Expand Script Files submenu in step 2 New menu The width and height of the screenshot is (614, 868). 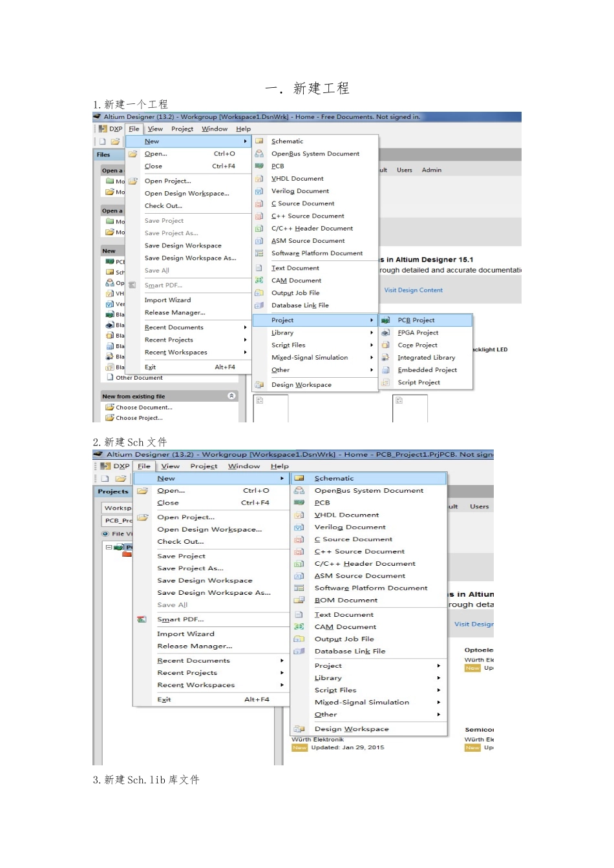439,690
